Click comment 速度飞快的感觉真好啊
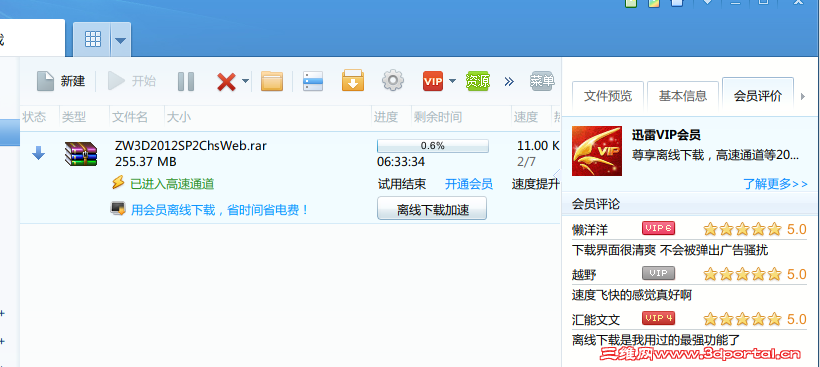Viewport: 820px width, 367px height. point(632,295)
